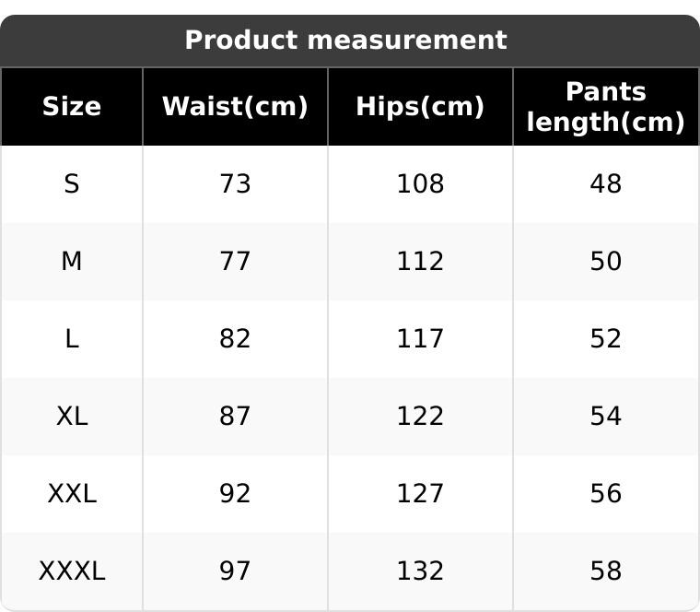
Task: Select the M size cell
Action: tap(72, 262)
